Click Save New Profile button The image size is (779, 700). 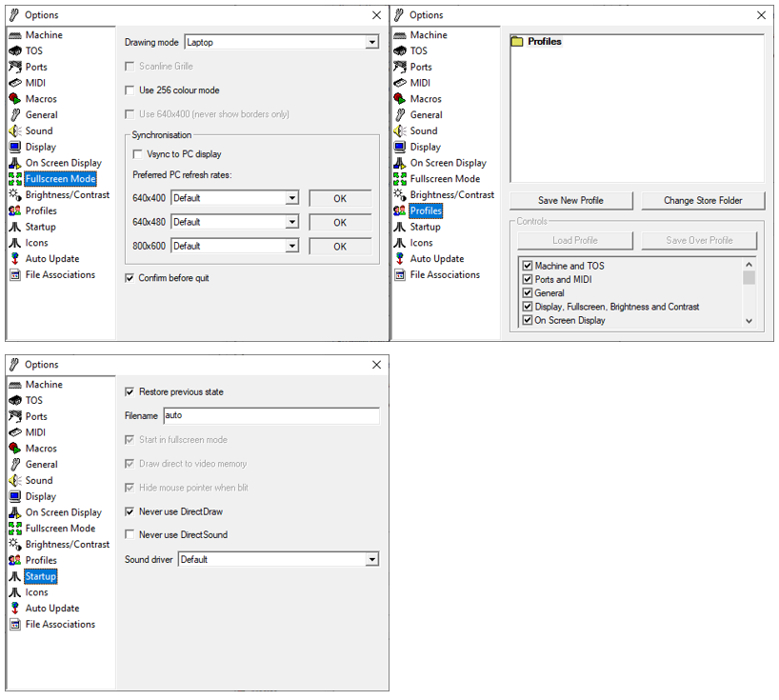point(571,201)
